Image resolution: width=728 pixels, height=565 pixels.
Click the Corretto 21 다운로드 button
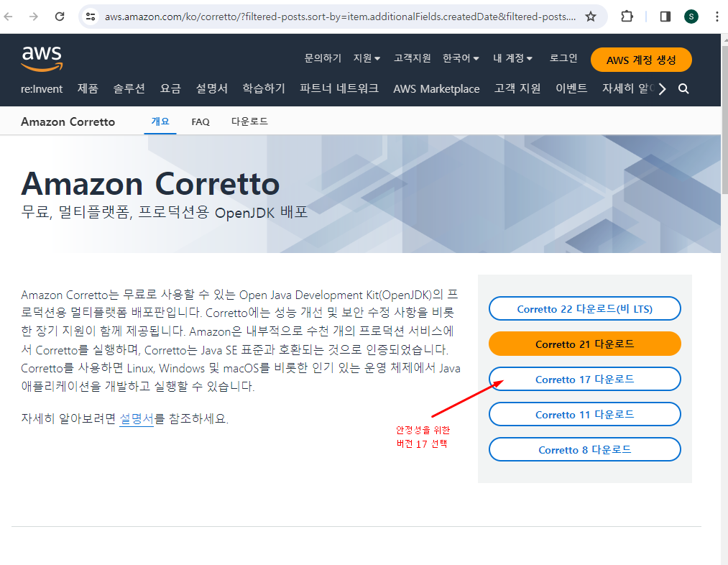[584, 344]
